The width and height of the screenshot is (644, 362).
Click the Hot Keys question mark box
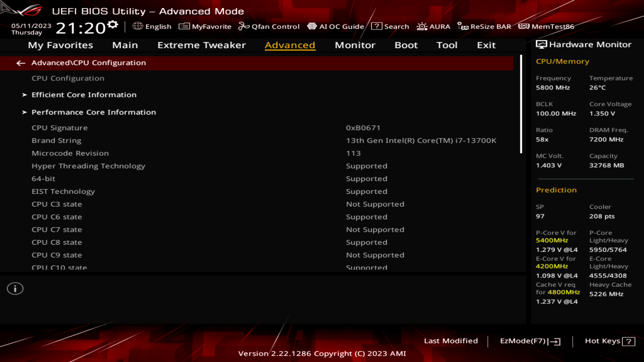pyautogui.click(x=629, y=342)
